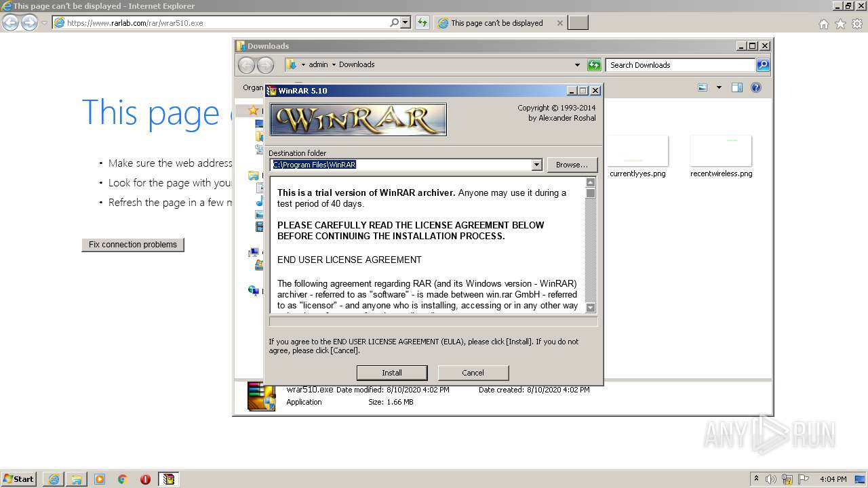This screenshot has width=868, height=488.
Task: Click the Action Center flag tray icon
Action: 804,479
